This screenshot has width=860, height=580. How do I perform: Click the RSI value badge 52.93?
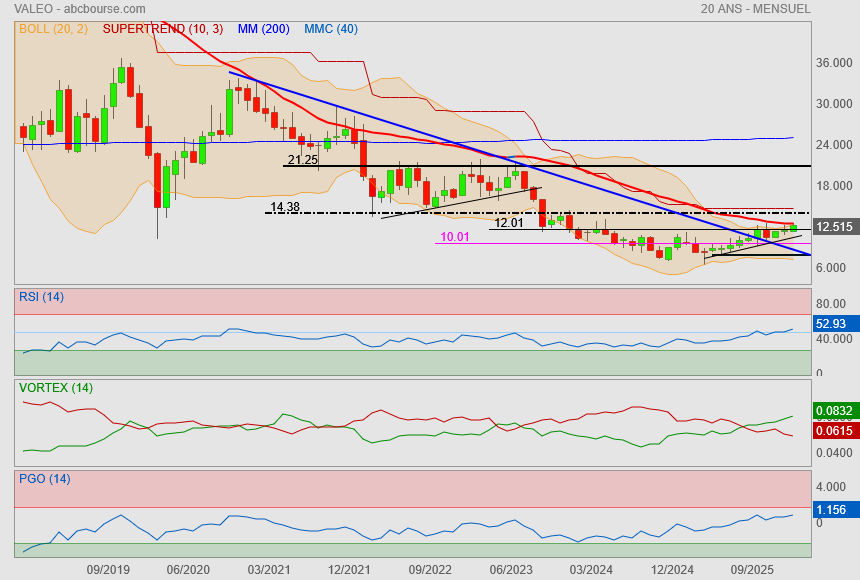click(x=832, y=324)
